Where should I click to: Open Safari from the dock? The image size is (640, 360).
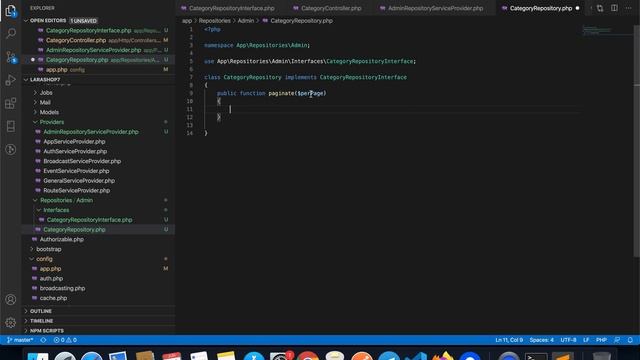click(91, 356)
